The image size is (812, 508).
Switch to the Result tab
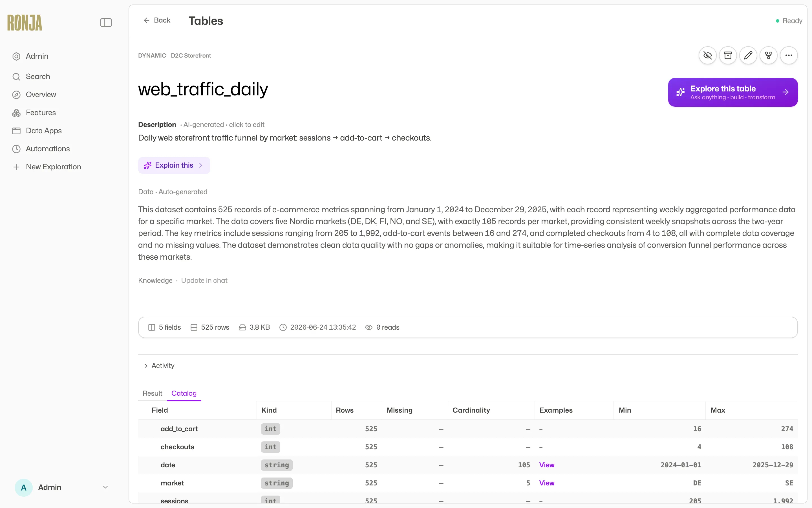(152, 393)
